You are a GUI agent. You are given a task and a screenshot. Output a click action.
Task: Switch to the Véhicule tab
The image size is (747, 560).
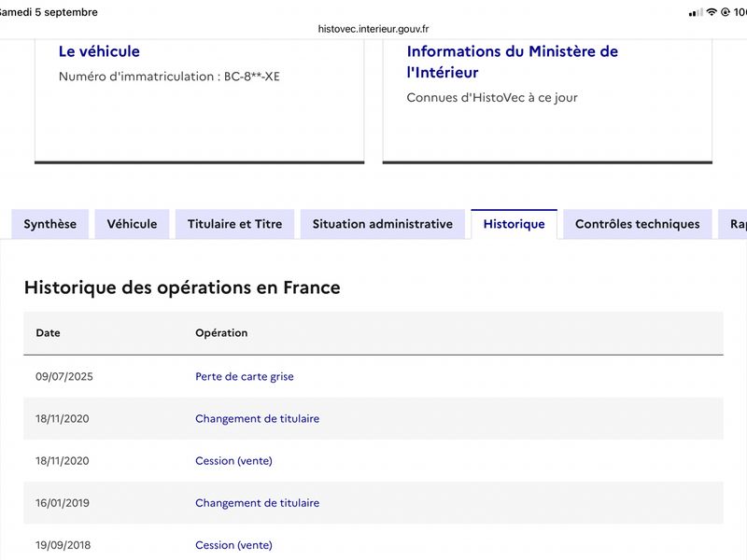pos(132,224)
